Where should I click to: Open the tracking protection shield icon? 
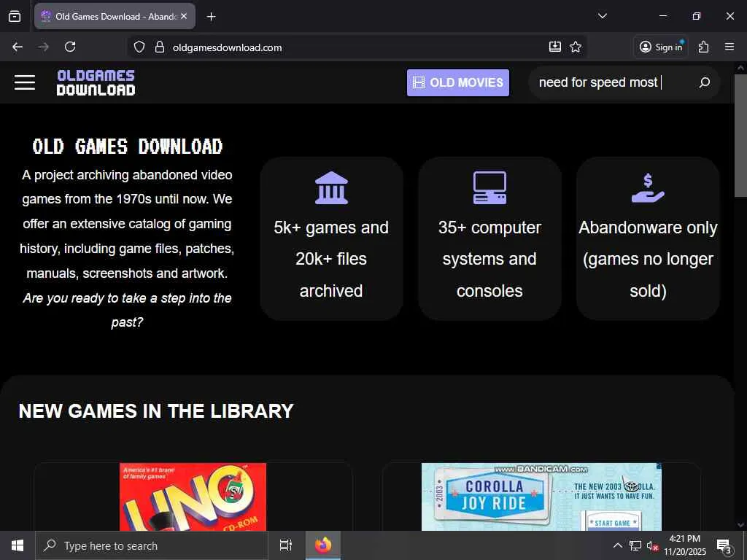139,47
